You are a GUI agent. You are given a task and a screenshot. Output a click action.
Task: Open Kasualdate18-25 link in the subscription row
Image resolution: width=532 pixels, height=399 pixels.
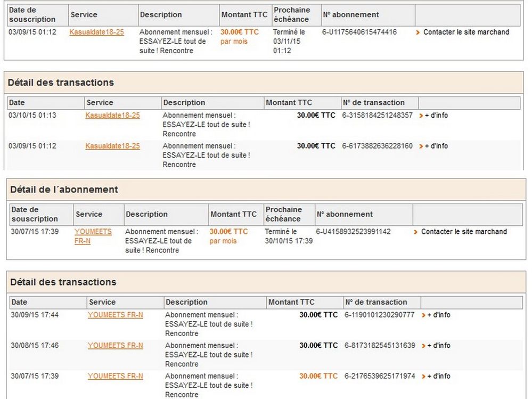click(96, 32)
